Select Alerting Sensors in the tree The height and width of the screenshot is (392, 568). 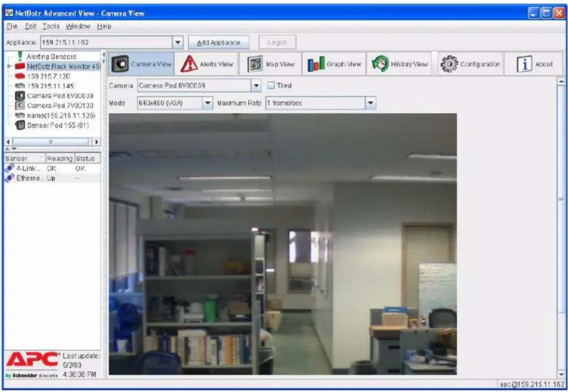coord(51,57)
